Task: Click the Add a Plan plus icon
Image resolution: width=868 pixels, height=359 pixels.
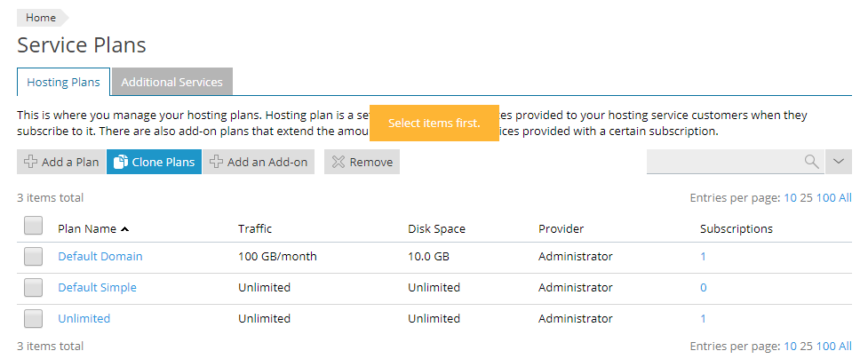Action: pyautogui.click(x=30, y=162)
